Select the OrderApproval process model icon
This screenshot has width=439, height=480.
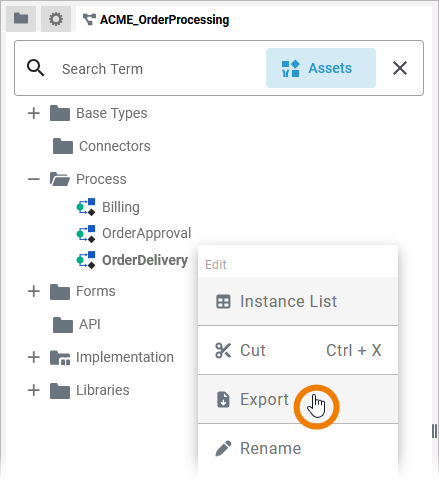click(x=86, y=233)
